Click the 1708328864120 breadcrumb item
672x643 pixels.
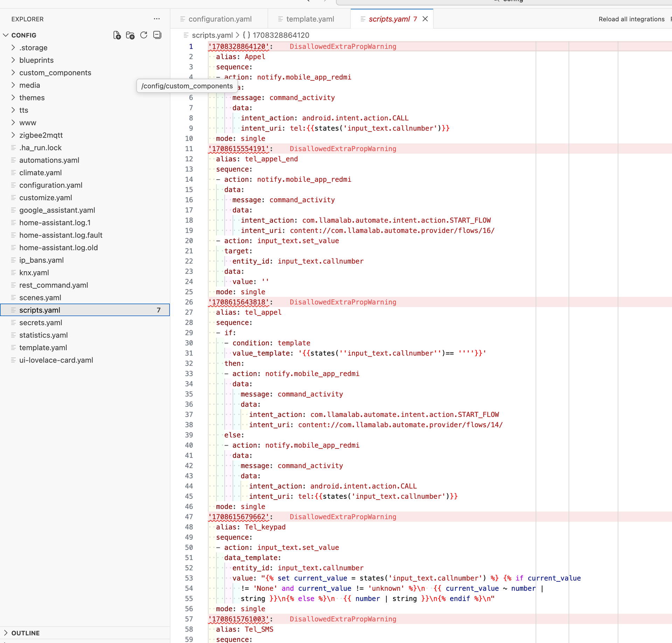tap(281, 35)
